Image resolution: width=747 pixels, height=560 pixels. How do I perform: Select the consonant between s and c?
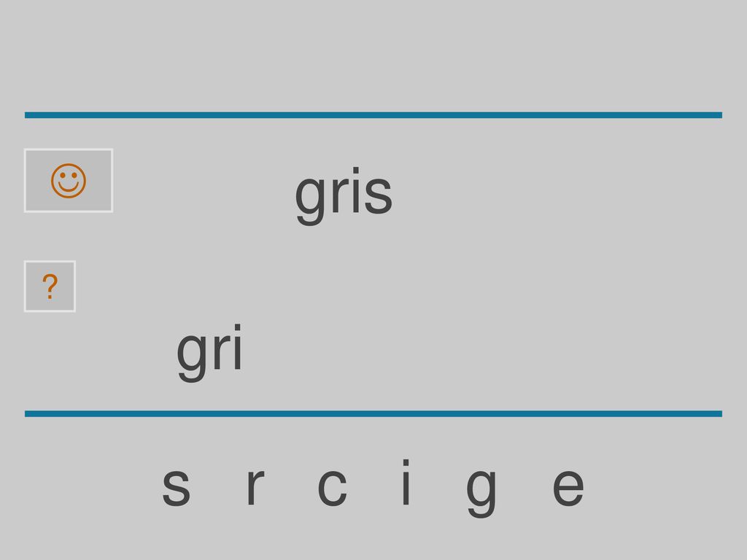point(255,486)
